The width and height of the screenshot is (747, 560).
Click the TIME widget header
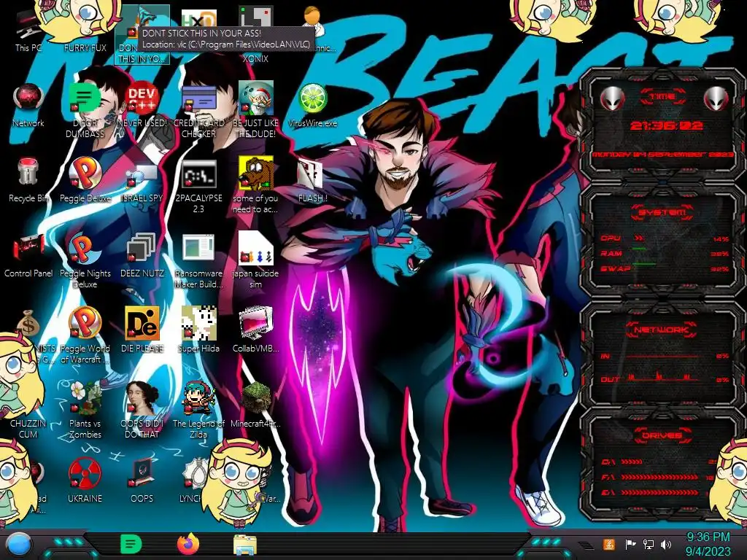[662, 97]
